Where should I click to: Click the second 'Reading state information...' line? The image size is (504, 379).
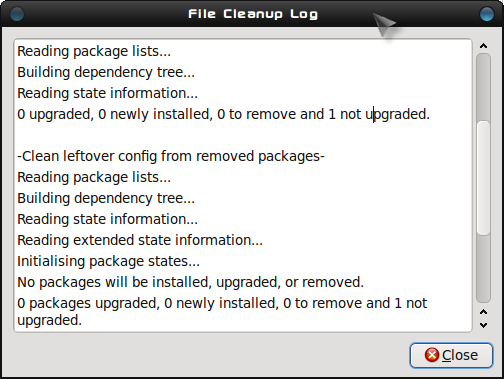[107, 219]
